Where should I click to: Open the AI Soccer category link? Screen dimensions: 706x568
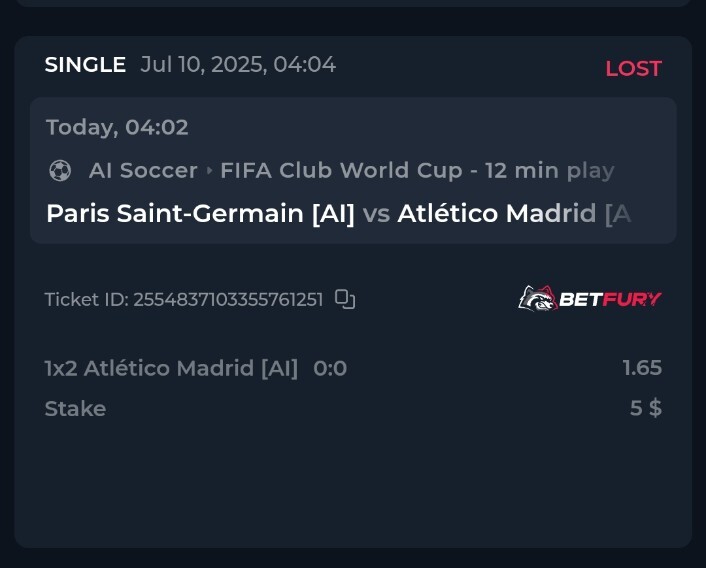143,171
